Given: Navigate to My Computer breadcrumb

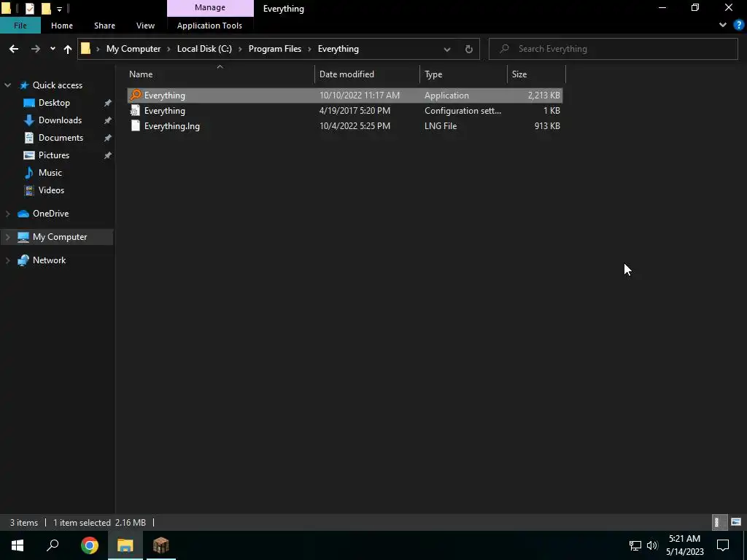Looking at the screenshot, I should 133,49.
